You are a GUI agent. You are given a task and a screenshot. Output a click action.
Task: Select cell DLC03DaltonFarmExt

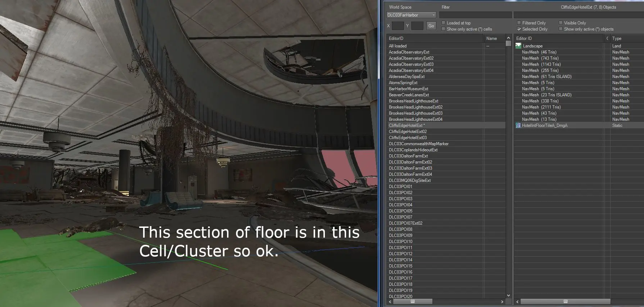click(x=446, y=156)
